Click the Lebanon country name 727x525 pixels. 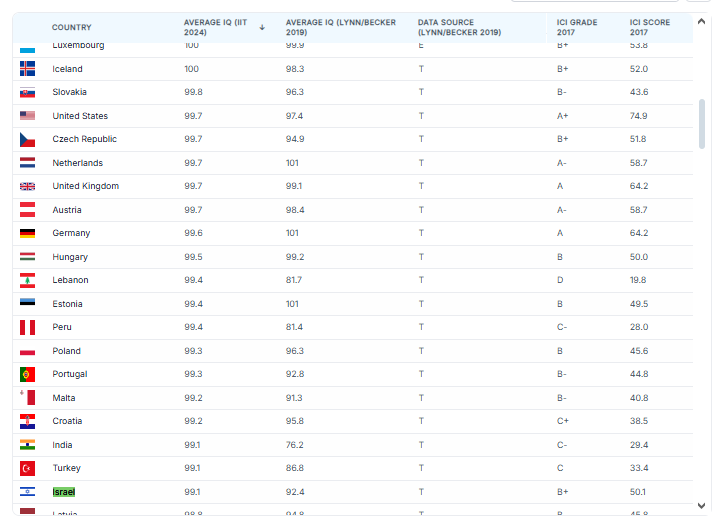click(x=70, y=280)
